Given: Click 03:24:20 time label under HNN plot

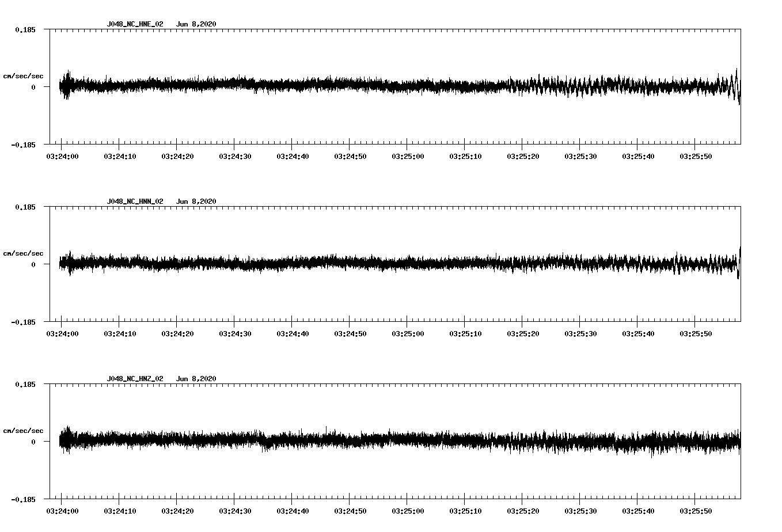Looking at the screenshot, I should point(177,333).
